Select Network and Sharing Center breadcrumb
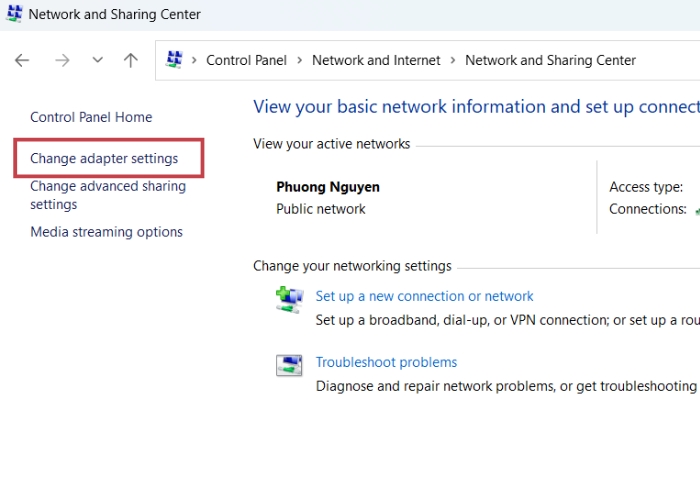Image resolution: width=700 pixels, height=500 pixels. click(x=550, y=60)
